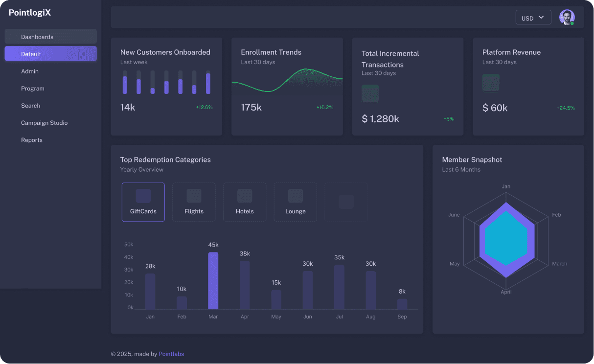The image size is (594, 364).
Task: Click the Flights category icon
Action: [194, 196]
